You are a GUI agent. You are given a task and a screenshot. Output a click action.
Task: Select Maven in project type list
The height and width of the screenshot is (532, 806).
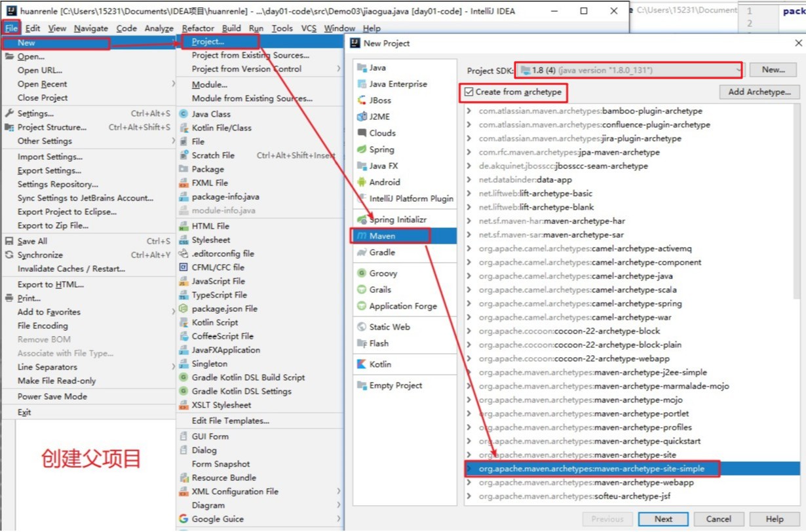coord(404,236)
